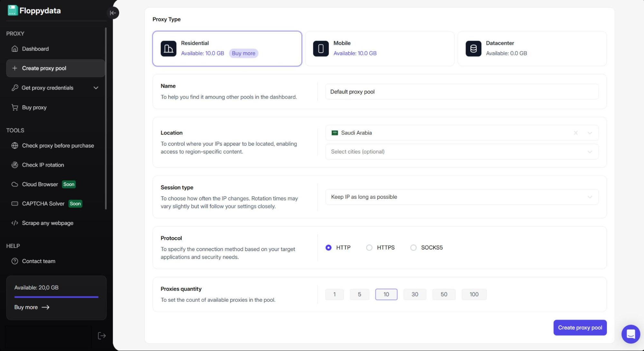Choose the HTTPS protocol radio button
This screenshot has height=351, width=644.
click(369, 248)
